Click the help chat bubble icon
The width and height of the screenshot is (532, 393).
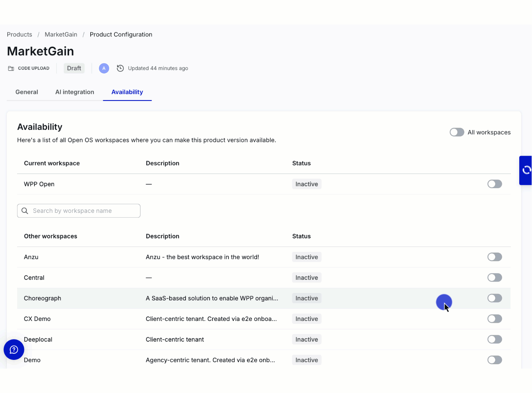click(x=14, y=350)
